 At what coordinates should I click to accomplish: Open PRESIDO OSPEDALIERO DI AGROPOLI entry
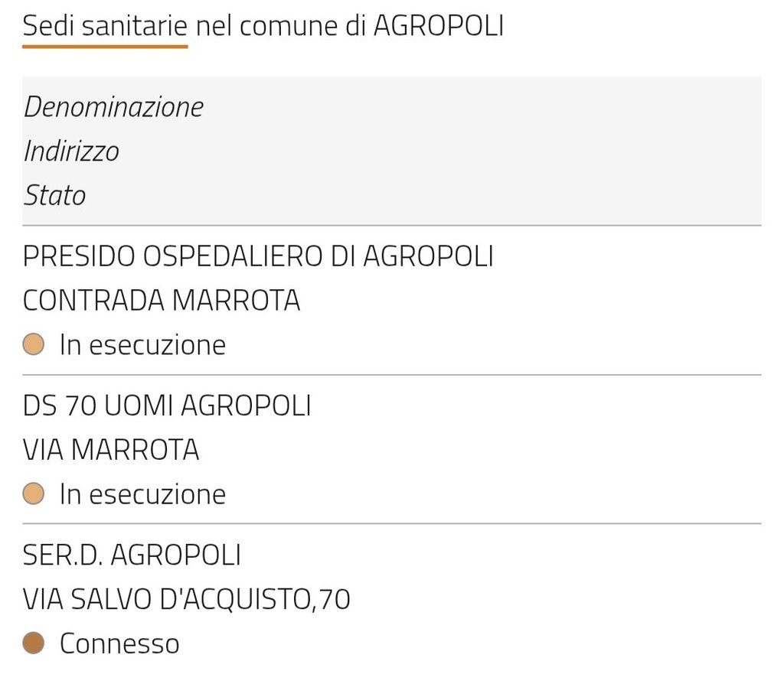click(258, 256)
